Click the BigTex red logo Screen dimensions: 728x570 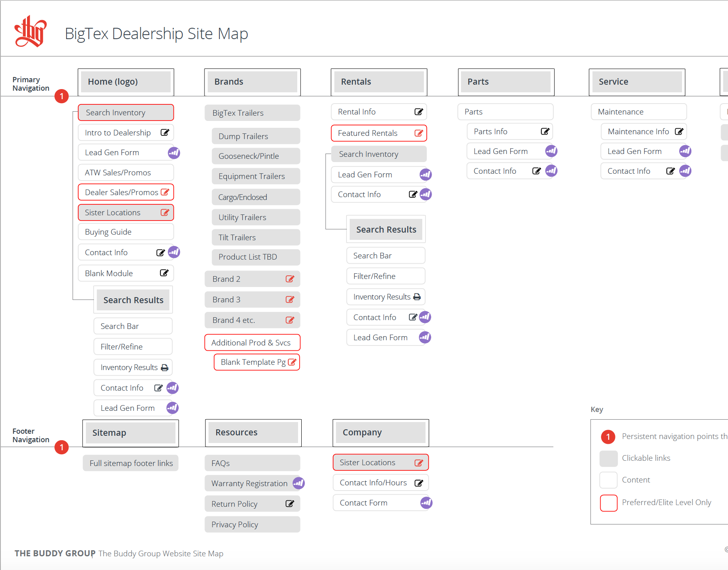pyautogui.click(x=30, y=31)
